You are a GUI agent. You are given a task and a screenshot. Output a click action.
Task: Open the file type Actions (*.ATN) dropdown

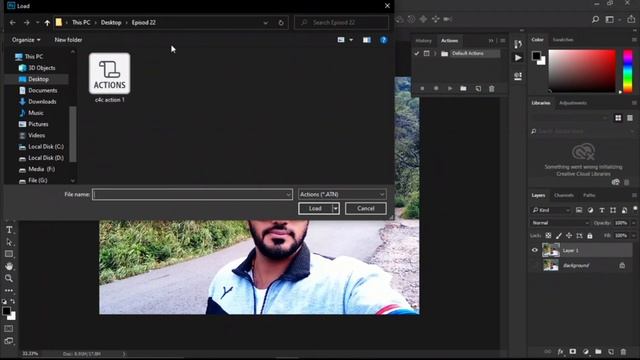click(x=342, y=194)
